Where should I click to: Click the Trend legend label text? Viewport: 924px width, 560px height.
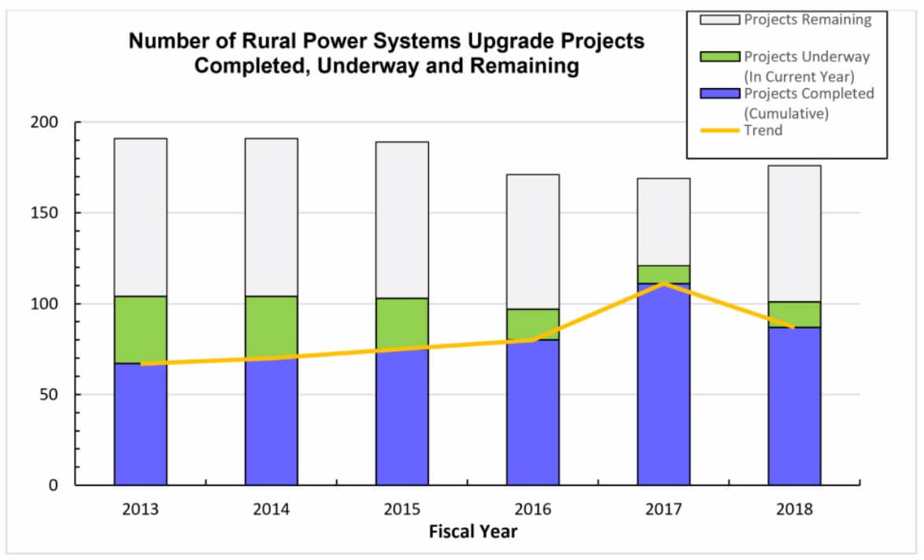click(763, 131)
